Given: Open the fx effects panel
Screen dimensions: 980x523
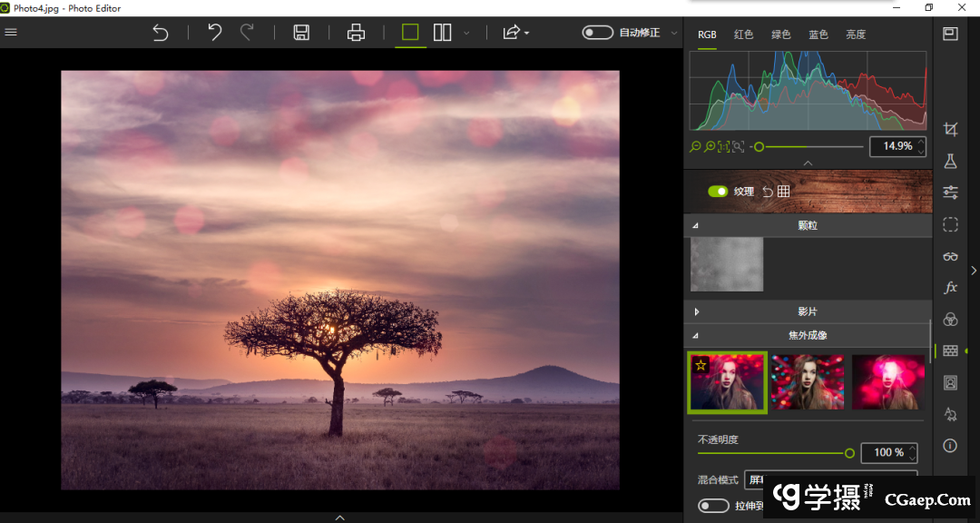Looking at the screenshot, I should click(x=950, y=288).
